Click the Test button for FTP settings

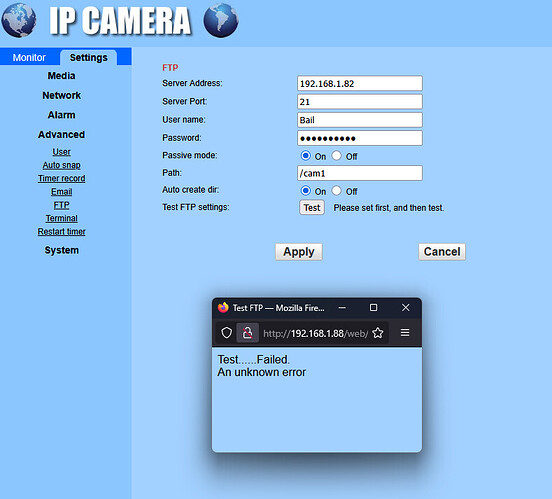coord(312,207)
